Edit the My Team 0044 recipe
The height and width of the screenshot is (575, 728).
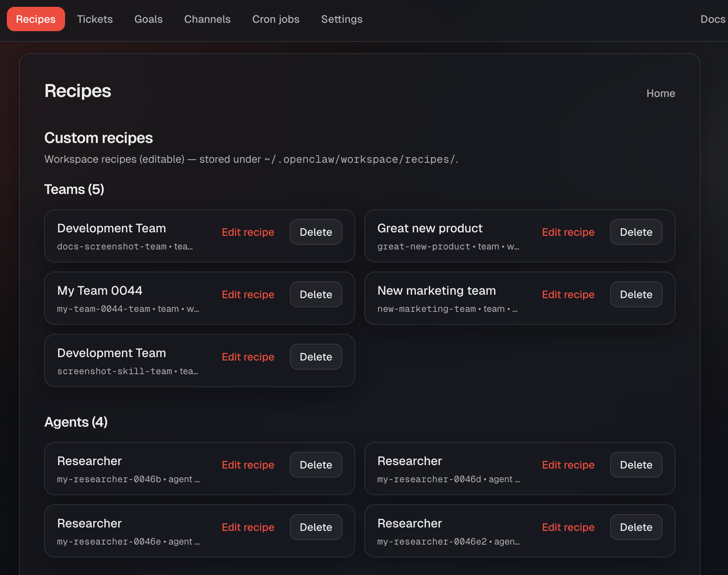tap(248, 294)
